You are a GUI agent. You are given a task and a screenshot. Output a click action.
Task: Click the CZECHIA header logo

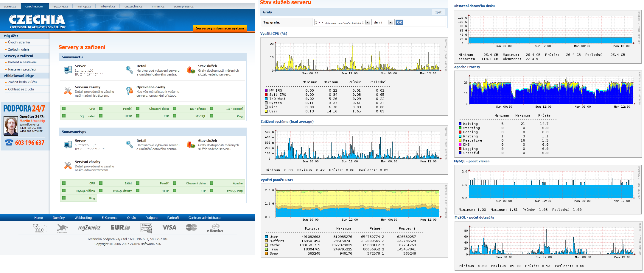pyautogui.click(x=37, y=21)
